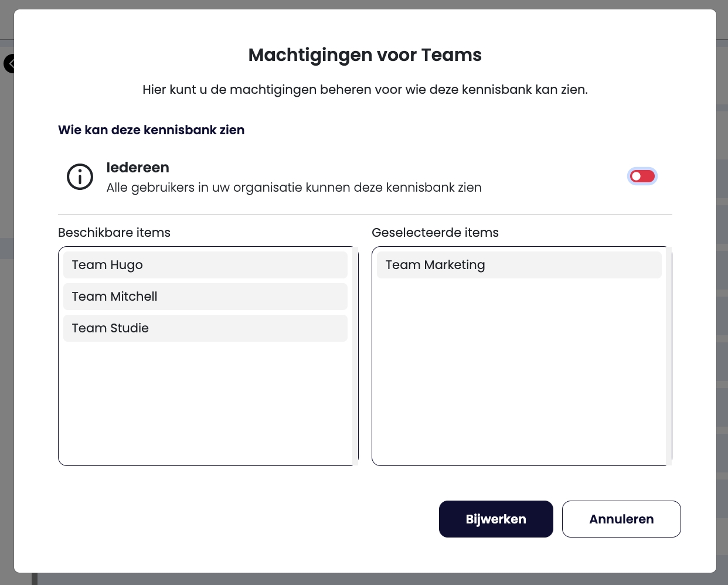Click empty space in Beschikbare items list
728x585 pixels.
(x=205, y=404)
